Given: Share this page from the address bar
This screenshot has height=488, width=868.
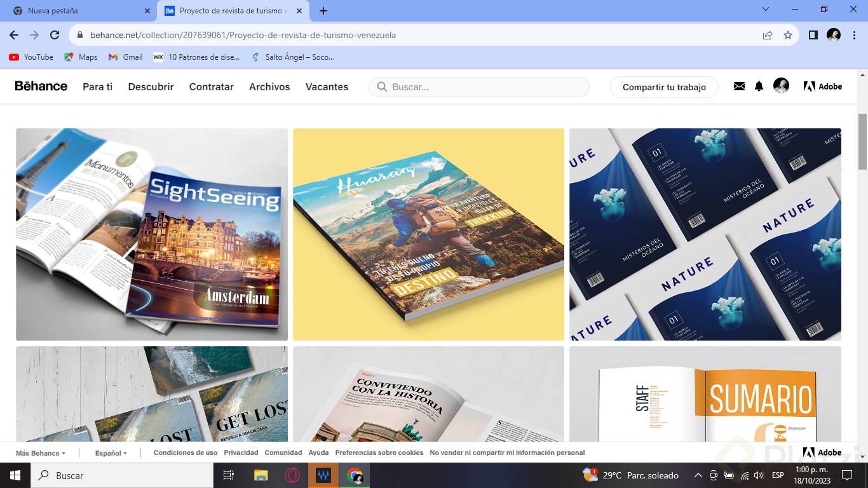Looking at the screenshot, I should click(x=768, y=35).
